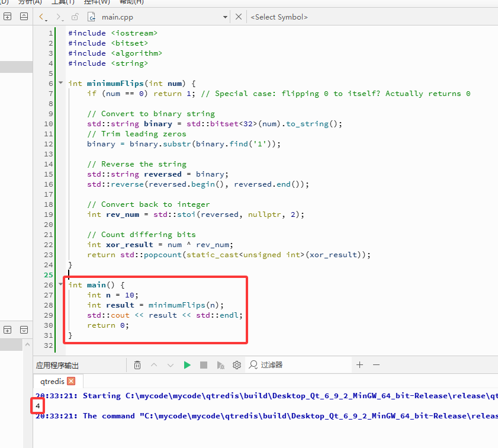498x448 pixels.
Task: Click line number 25 in the gutter
Action: (x=49, y=275)
